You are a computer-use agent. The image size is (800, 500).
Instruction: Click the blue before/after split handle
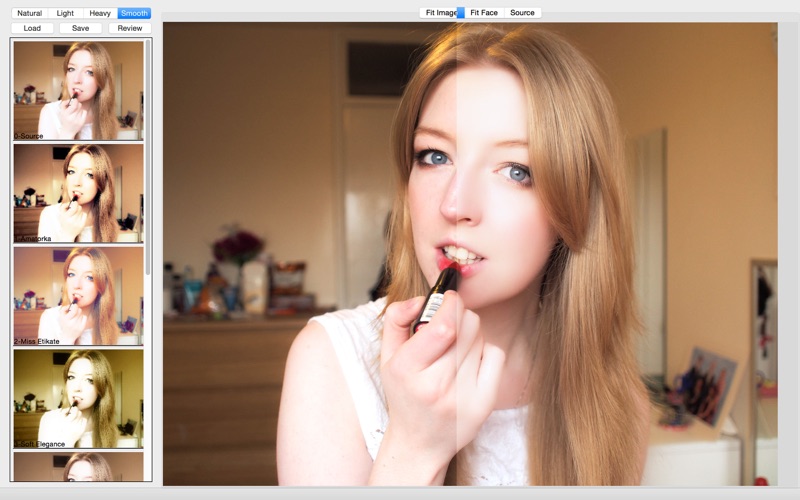coord(460,13)
